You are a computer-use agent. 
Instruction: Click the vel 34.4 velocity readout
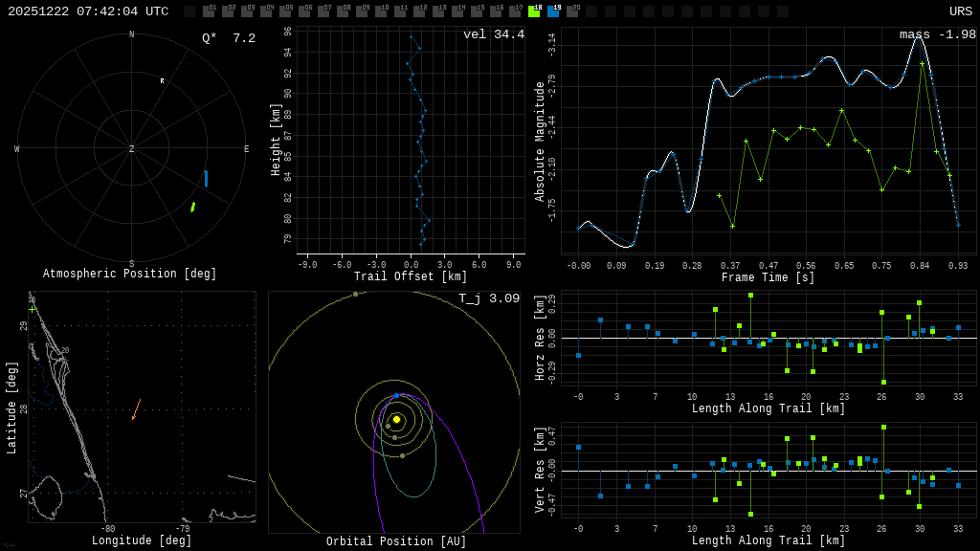coord(493,34)
